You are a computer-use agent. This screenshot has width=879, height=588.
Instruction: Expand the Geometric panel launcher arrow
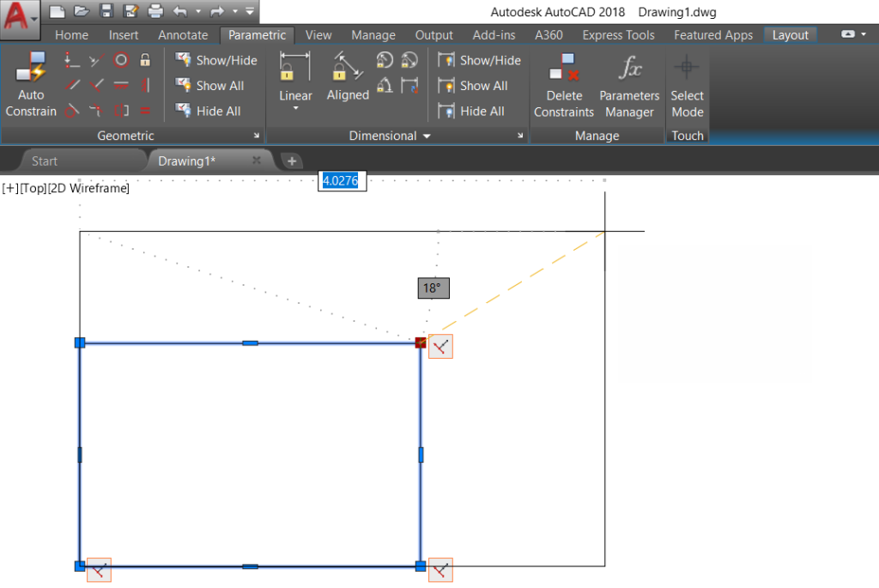pos(258,136)
